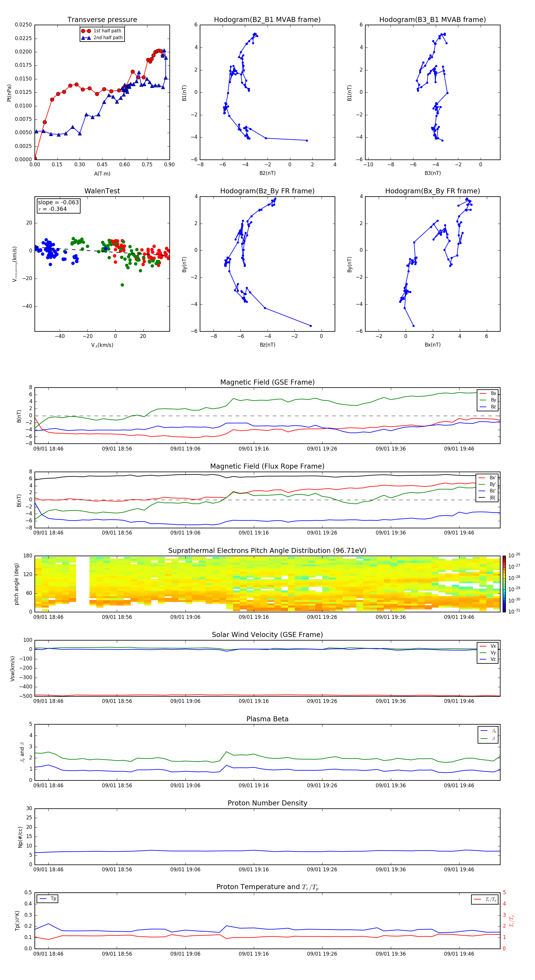Click the white data gap in pitch angle spectrogram
The height and width of the screenshot is (980, 535).
point(83,584)
